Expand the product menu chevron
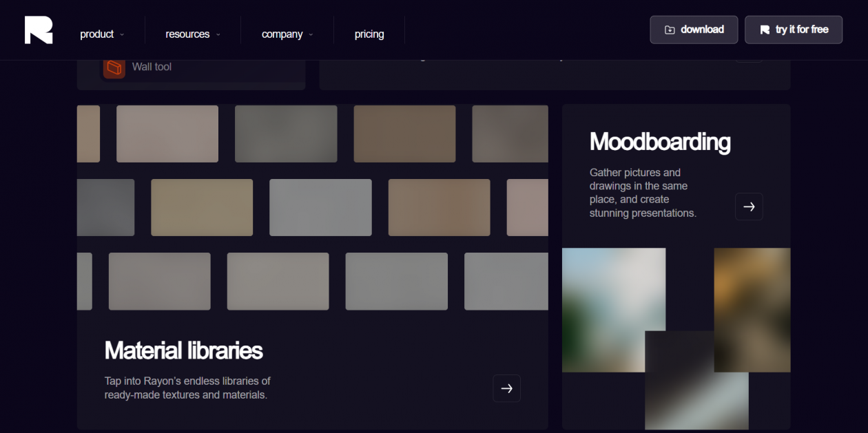The image size is (868, 433). [x=122, y=34]
